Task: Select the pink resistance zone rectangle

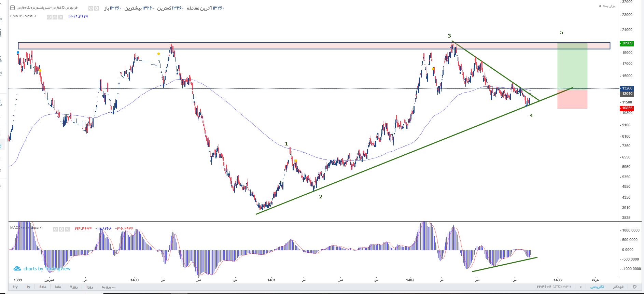Action: [x=314, y=46]
